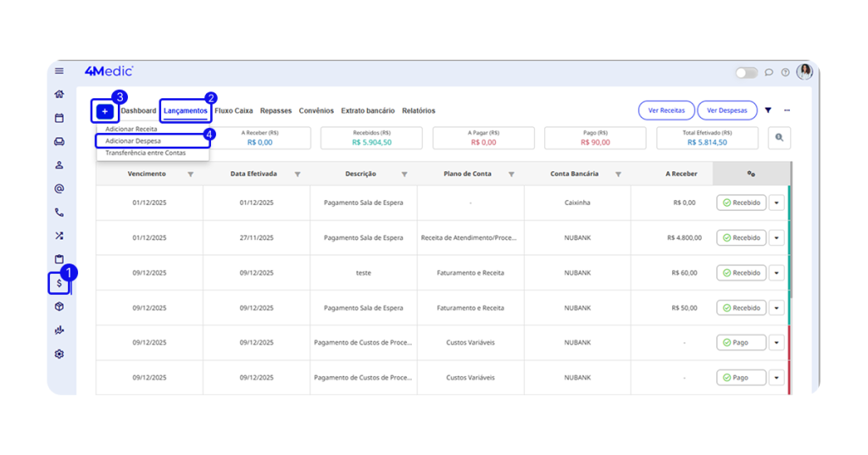Open the Vencimento column filter

coord(190,174)
